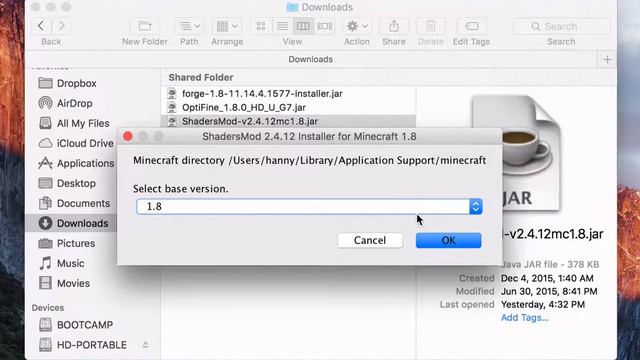
Task: Select the Downloads tab
Action: [311, 59]
